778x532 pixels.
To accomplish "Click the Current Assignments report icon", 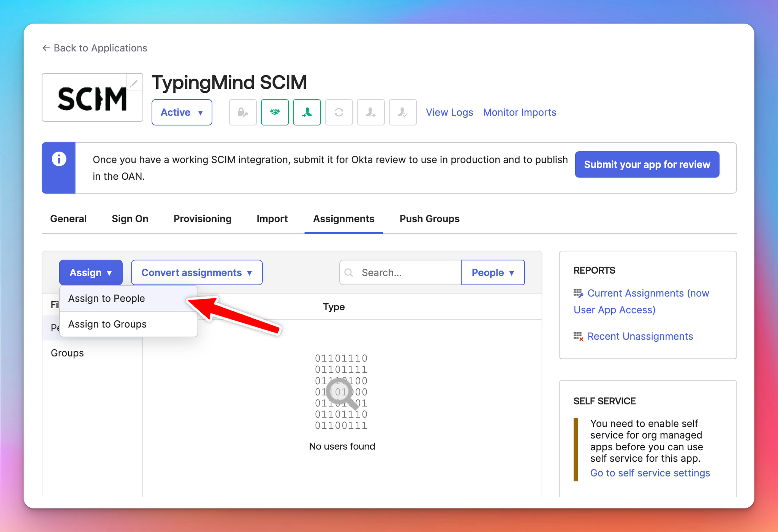I will click(x=578, y=293).
